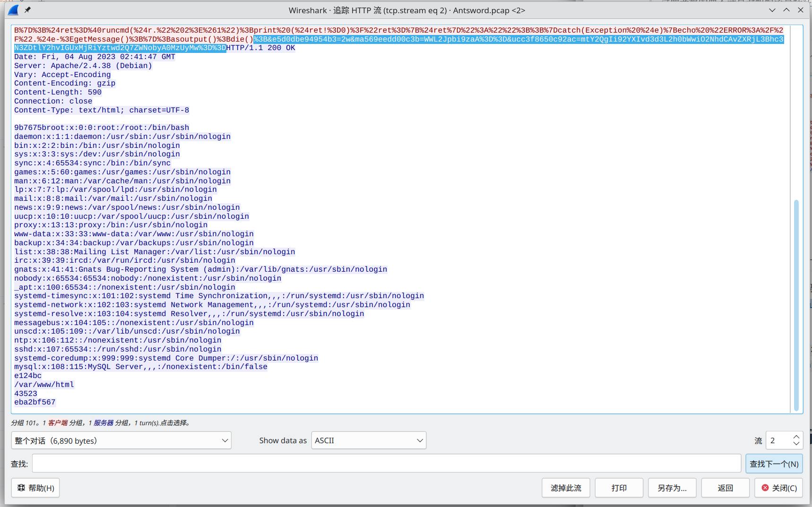Click the gnats Bug-Reporting System line
Viewport: 812px width, 507px height.
(201, 269)
